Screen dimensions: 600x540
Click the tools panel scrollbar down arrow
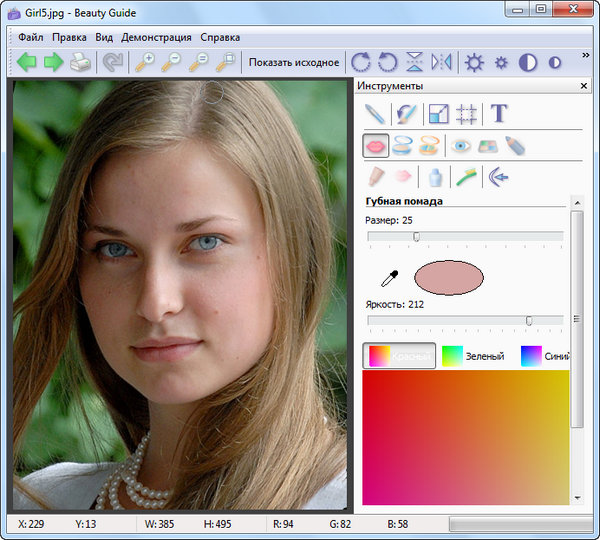point(577,497)
